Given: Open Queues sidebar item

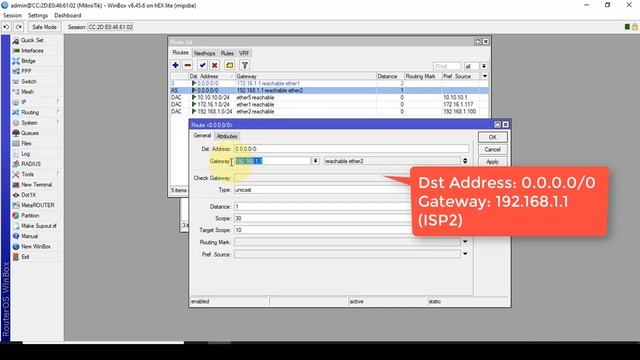Looking at the screenshot, I should [x=30, y=133].
